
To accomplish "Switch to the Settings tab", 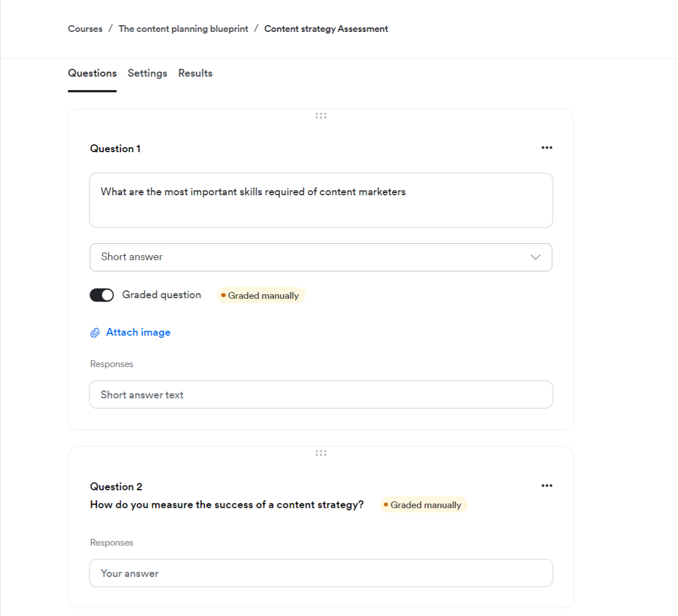I will 147,73.
